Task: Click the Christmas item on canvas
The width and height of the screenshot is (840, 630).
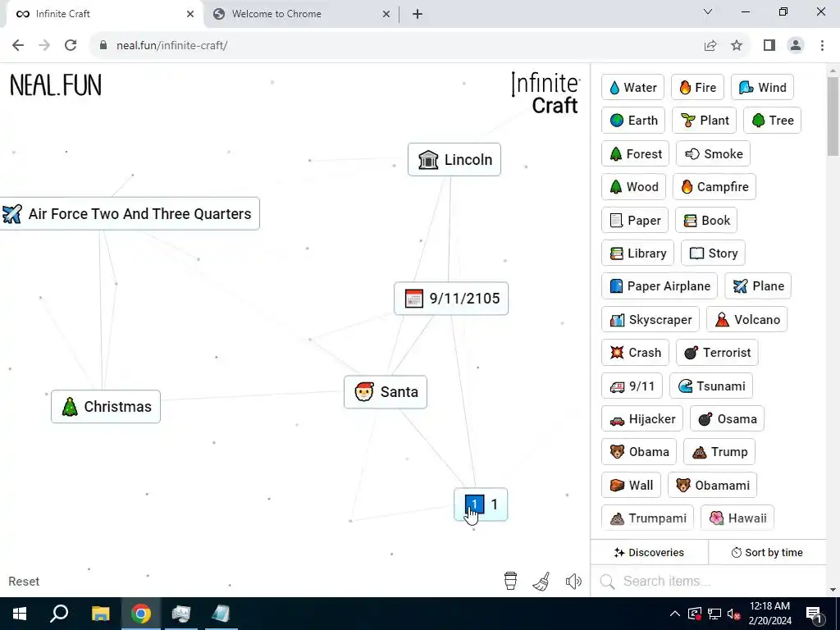Action: pyautogui.click(x=106, y=407)
